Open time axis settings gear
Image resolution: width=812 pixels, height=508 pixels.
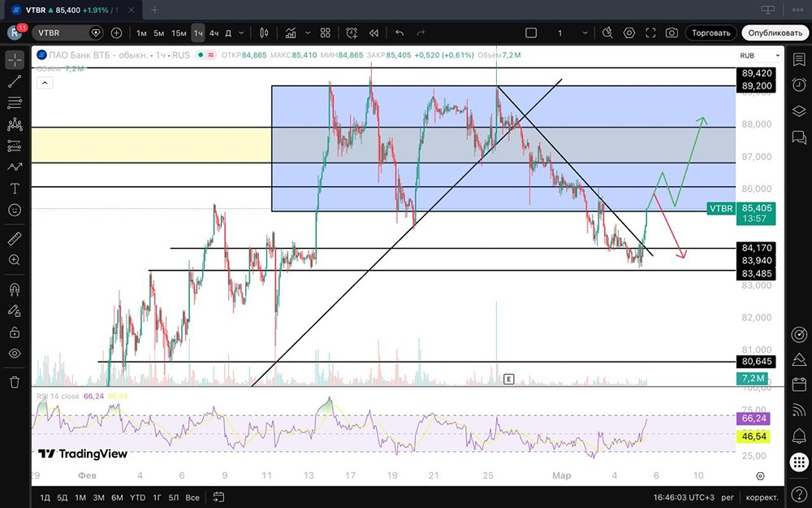(x=760, y=475)
